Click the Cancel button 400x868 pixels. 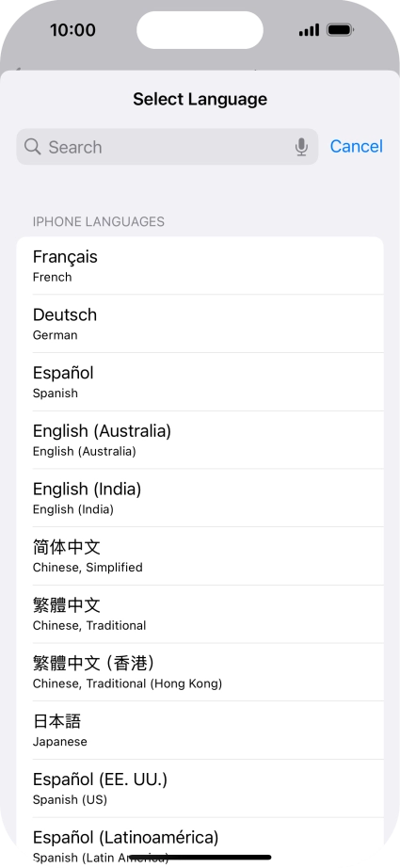click(357, 146)
